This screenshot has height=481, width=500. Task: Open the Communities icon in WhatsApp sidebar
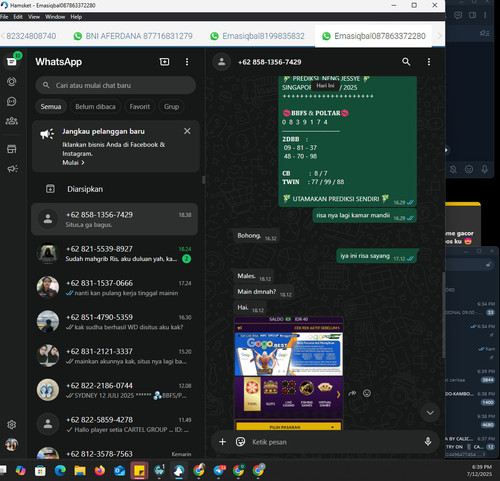pyautogui.click(x=12, y=121)
